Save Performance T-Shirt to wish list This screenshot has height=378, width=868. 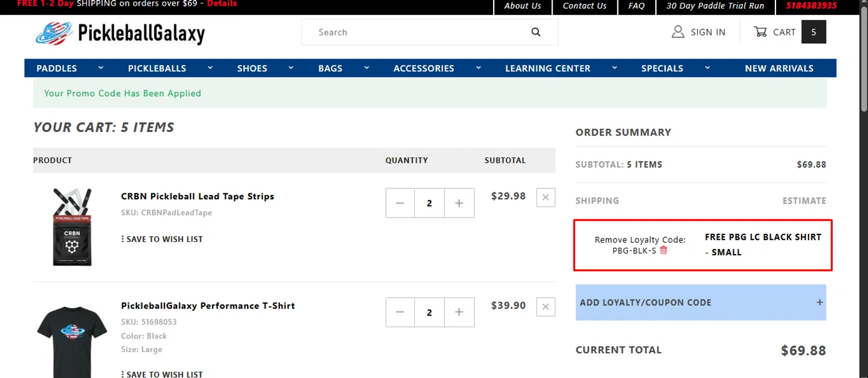[x=162, y=374]
